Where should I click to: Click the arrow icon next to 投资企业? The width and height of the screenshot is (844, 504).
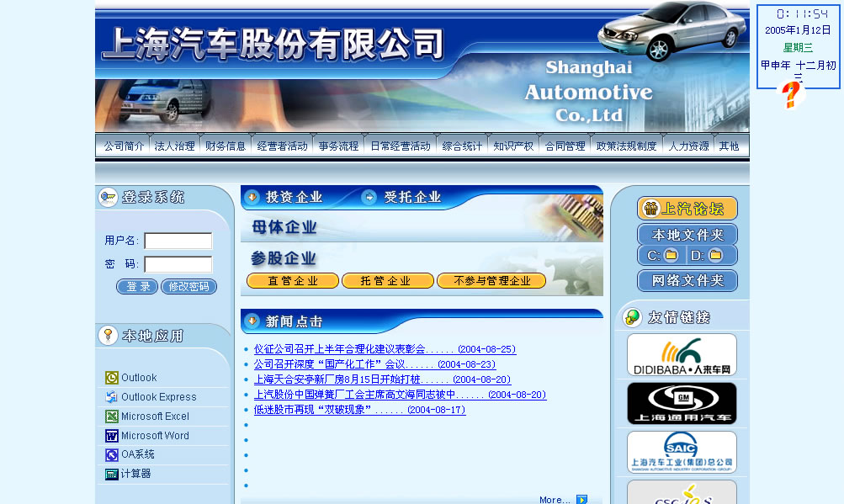(252, 197)
